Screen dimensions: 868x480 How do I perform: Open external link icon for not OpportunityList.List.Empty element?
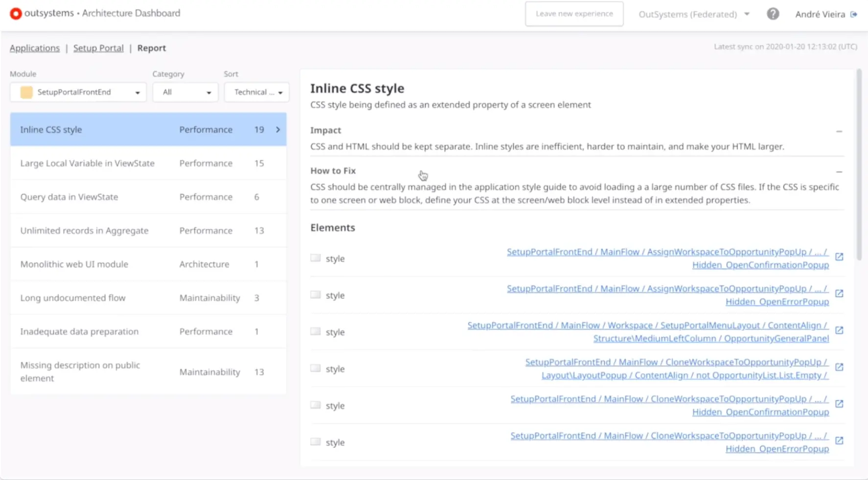pos(839,367)
